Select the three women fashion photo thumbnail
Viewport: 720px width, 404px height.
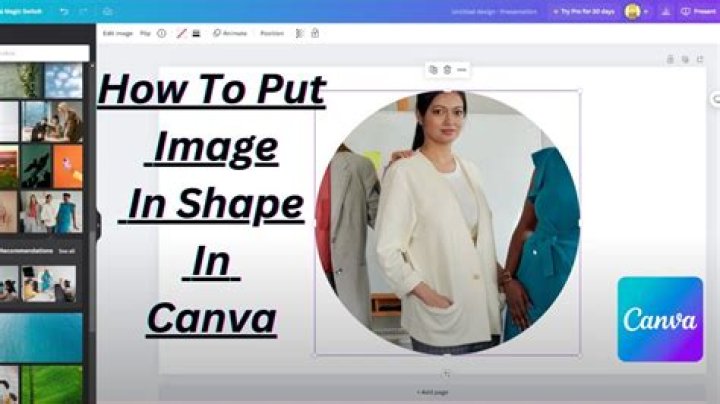(x=51, y=212)
